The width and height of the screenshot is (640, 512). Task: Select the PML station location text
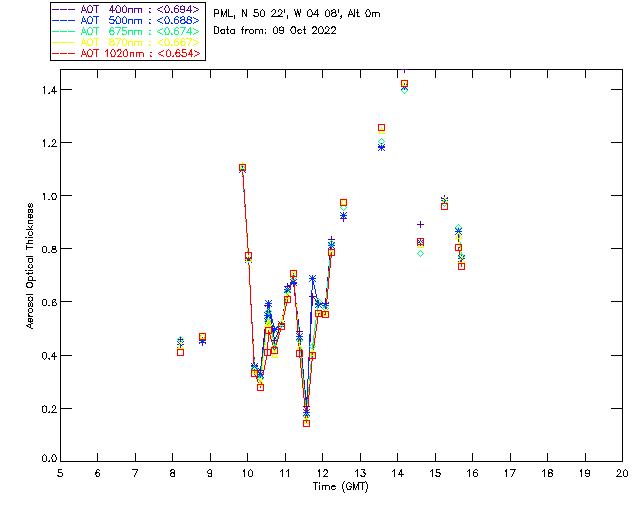[x=297, y=13]
